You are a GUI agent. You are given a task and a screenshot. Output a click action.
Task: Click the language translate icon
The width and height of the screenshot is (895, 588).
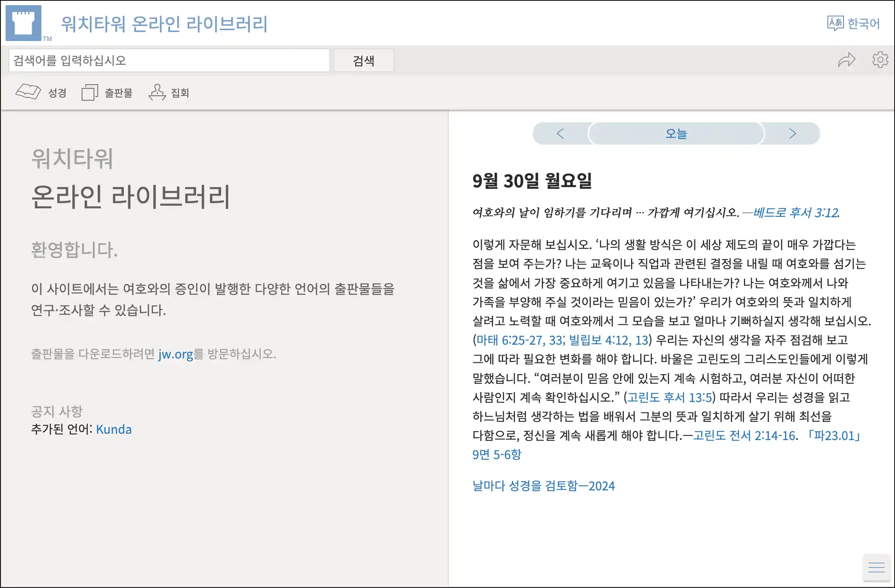point(835,23)
